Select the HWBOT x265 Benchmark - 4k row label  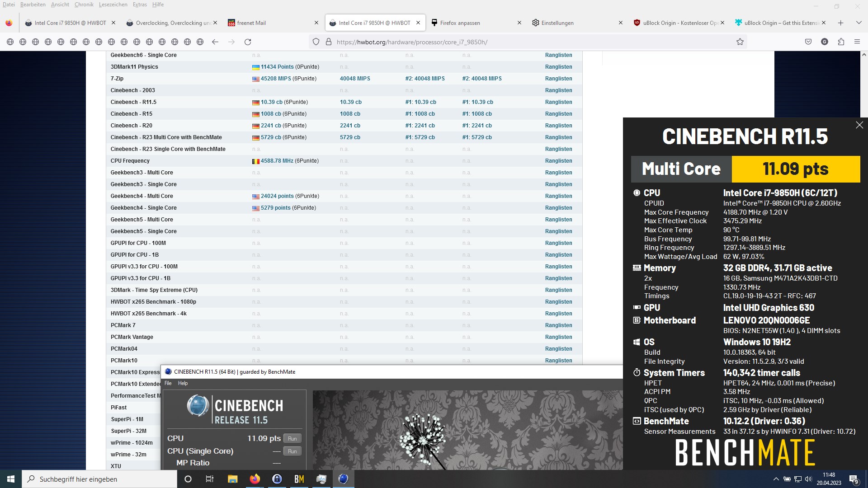pyautogui.click(x=149, y=314)
